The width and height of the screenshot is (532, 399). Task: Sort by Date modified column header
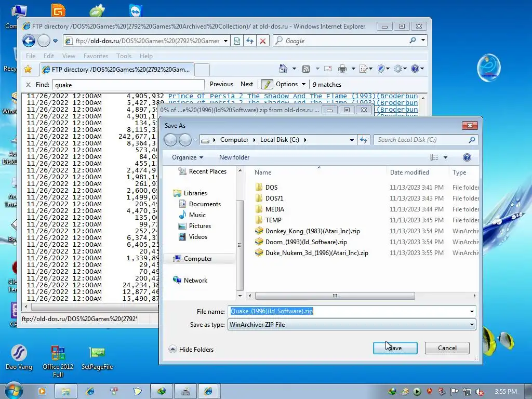[409, 172]
